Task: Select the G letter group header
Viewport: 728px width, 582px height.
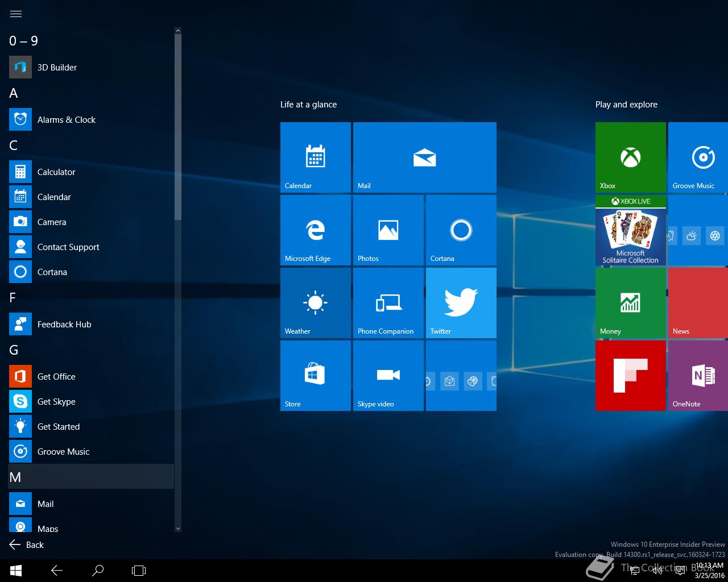Action: (x=91, y=350)
